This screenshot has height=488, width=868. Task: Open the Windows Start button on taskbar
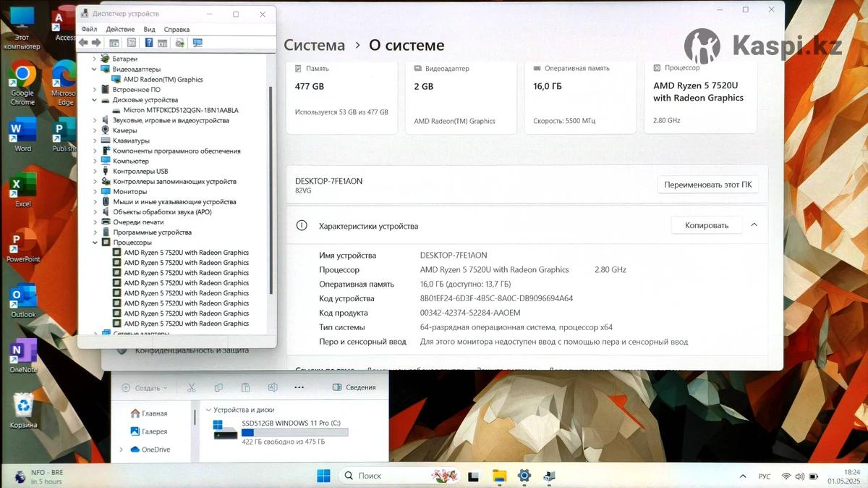tap(323, 476)
